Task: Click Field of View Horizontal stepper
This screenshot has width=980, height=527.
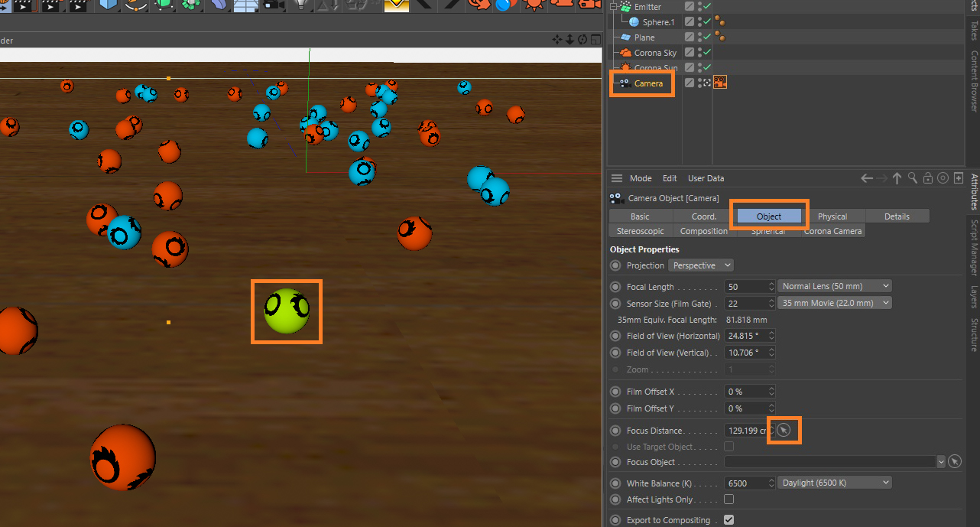Action: click(x=771, y=336)
